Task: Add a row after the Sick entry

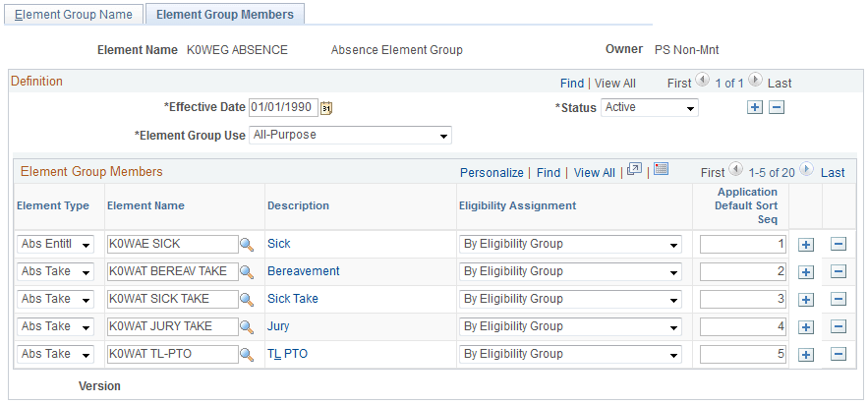Action: click(806, 244)
